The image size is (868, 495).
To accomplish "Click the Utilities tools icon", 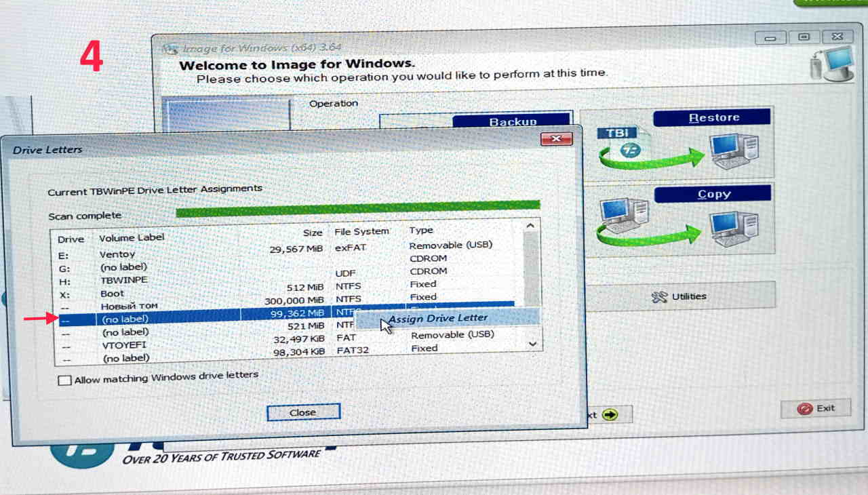I will tap(659, 297).
